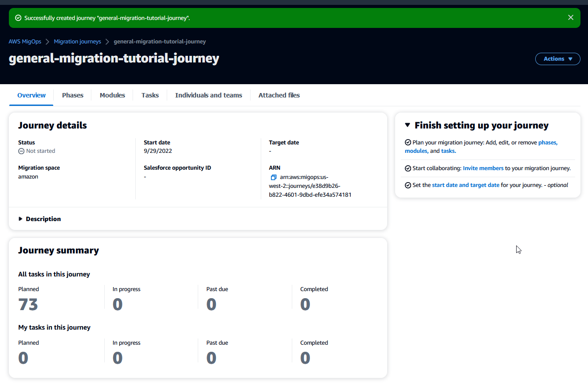This screenshot has width=588, height=385.
Task: Select the Tasks tab
Action: tap(150, 95)
